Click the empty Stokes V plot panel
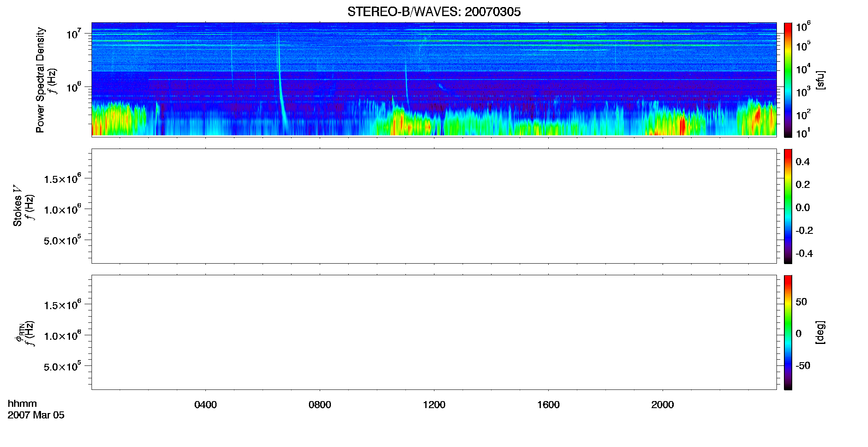868x447 pixels. point(434,206)
